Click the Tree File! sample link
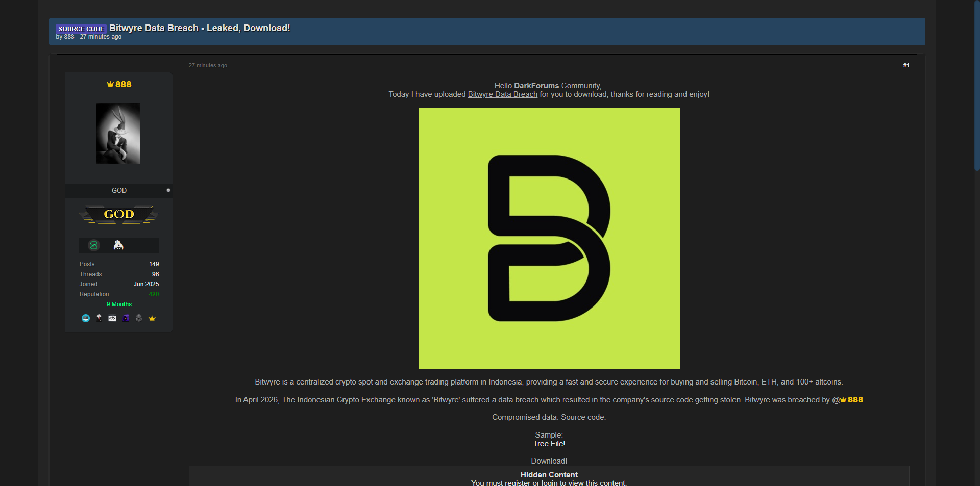 [549, 444]
